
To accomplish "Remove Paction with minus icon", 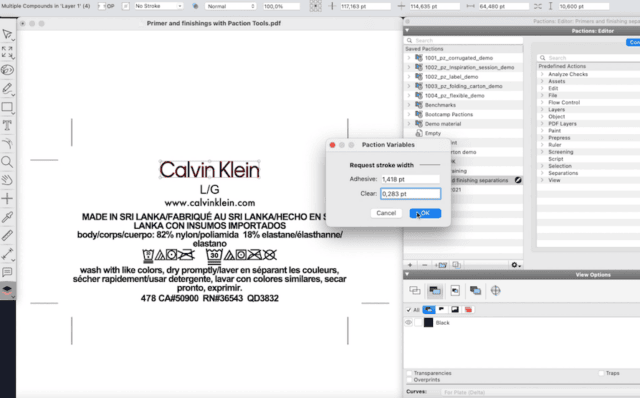I will [424, 265].
